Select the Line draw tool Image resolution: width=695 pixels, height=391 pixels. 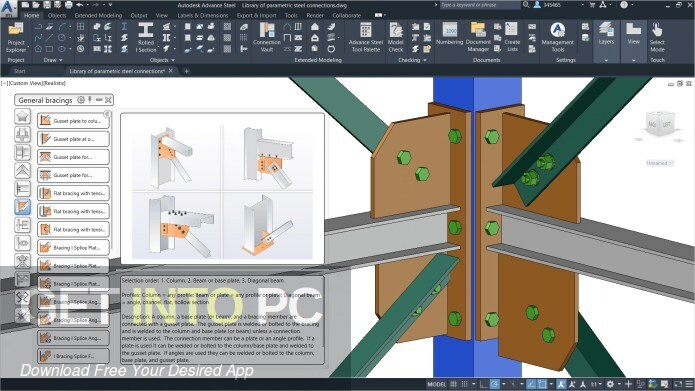tap(49, 38)
